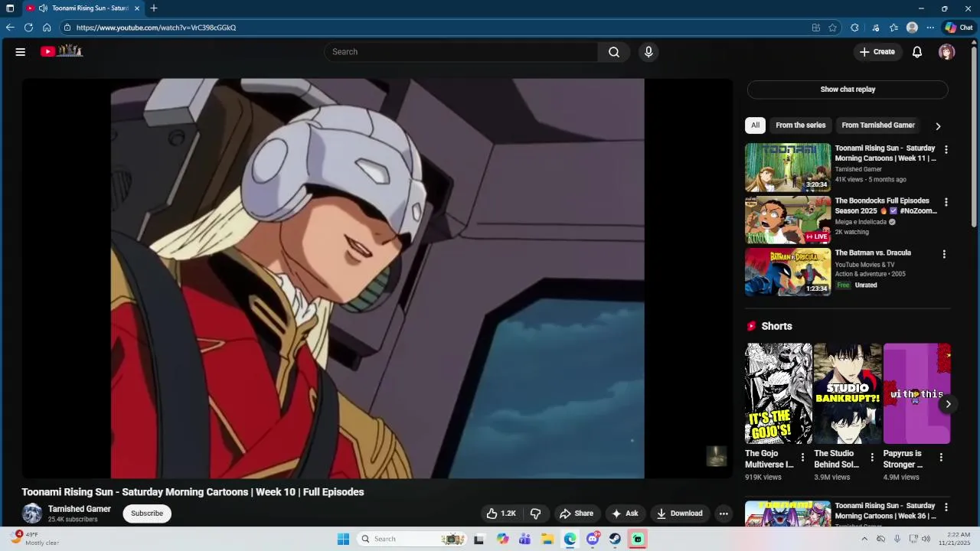Start voice search with the microphone icon
The image size is (980, 551).
pos(648,52)
